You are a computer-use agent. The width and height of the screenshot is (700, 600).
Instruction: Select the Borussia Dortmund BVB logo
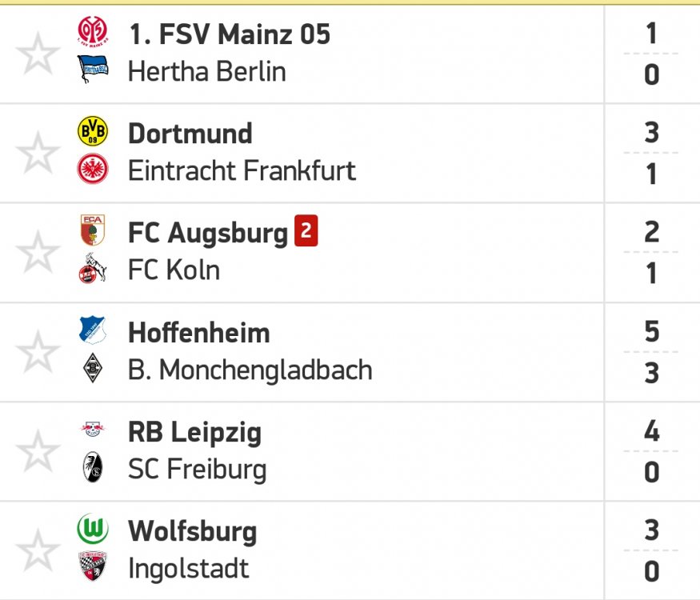[93, 131]
